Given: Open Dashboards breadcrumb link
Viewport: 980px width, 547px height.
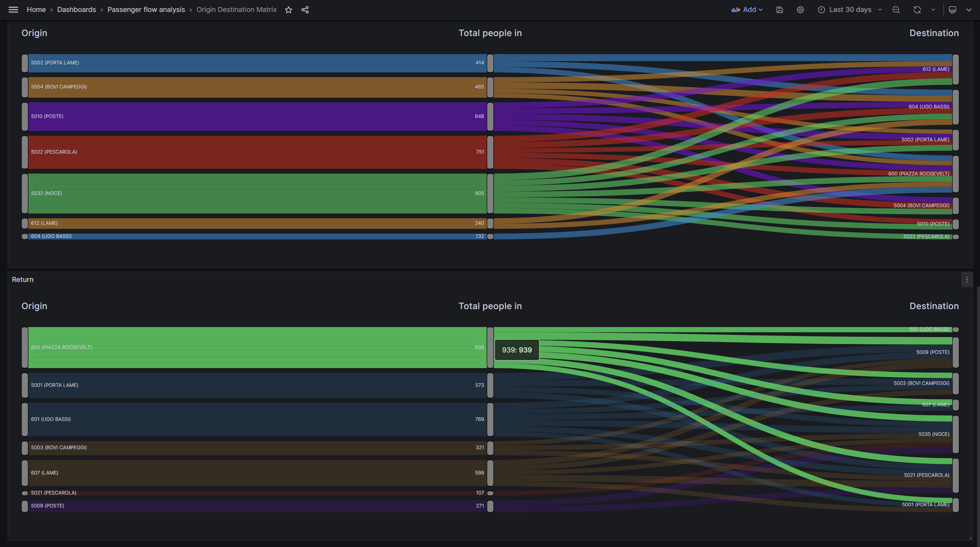Looking at the screenshot, I should pyautogui.click(x=76, y=10).
